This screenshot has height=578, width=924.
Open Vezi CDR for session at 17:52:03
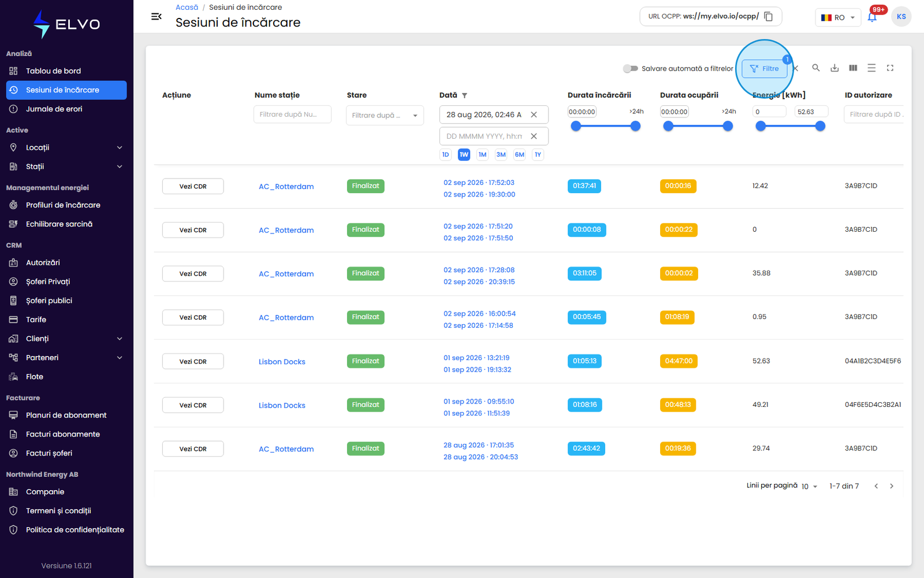193,186
